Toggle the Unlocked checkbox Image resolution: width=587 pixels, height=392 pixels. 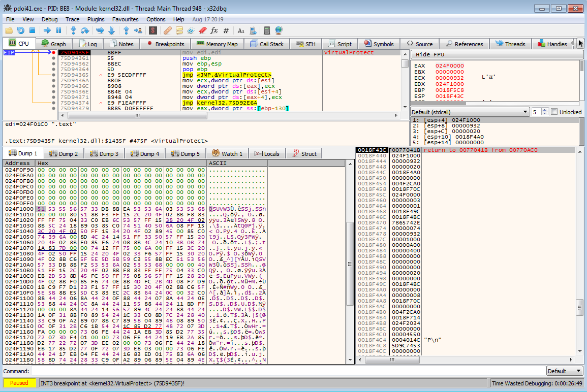pos(554,112)
